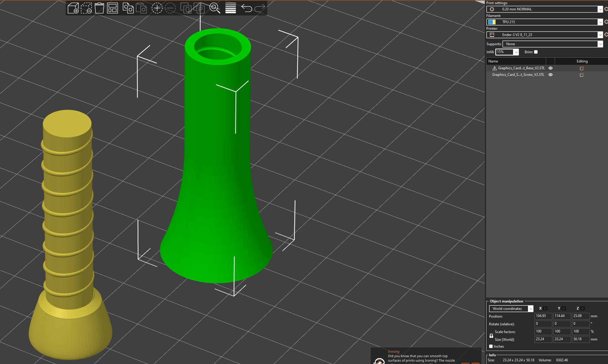Click the Add instance plus icon
The image size is (608, 364).
[x=157, y=8]
